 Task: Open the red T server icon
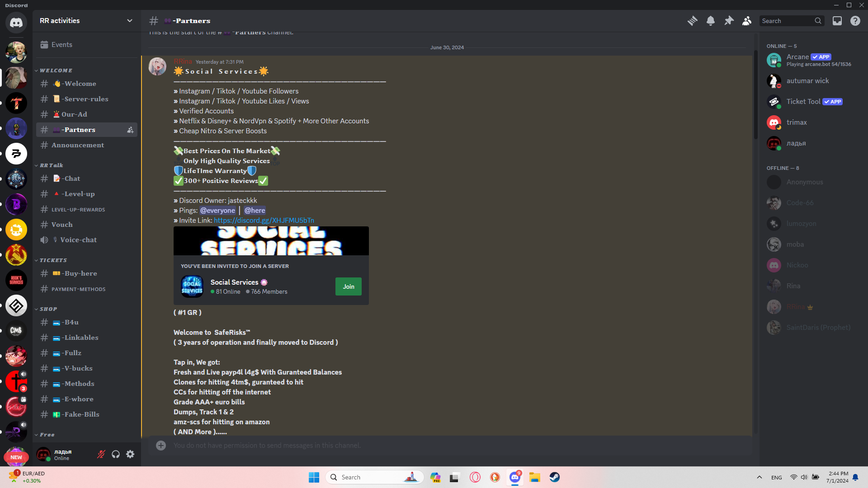[16, 103]
